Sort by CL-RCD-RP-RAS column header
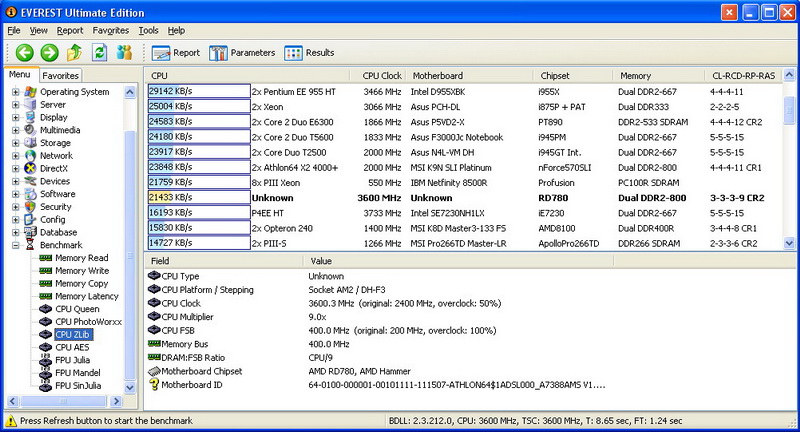The height and width of the screenshot is (432, 800). point(743,75)
